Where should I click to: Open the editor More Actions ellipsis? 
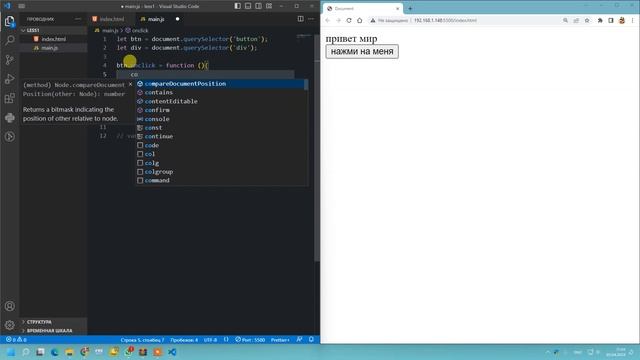click(x=311, y=19)
